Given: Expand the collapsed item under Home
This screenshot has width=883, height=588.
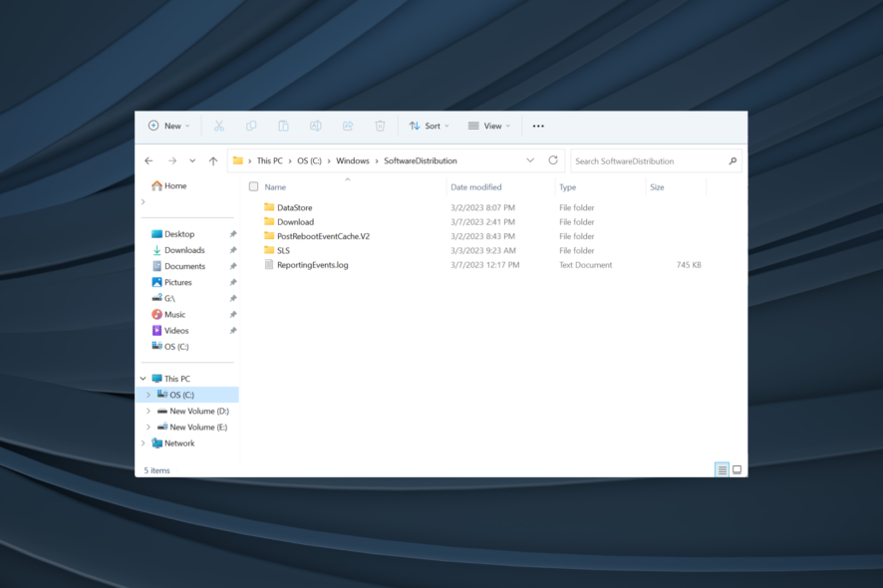Looking at the screenshot, I should tap(144, 202).
